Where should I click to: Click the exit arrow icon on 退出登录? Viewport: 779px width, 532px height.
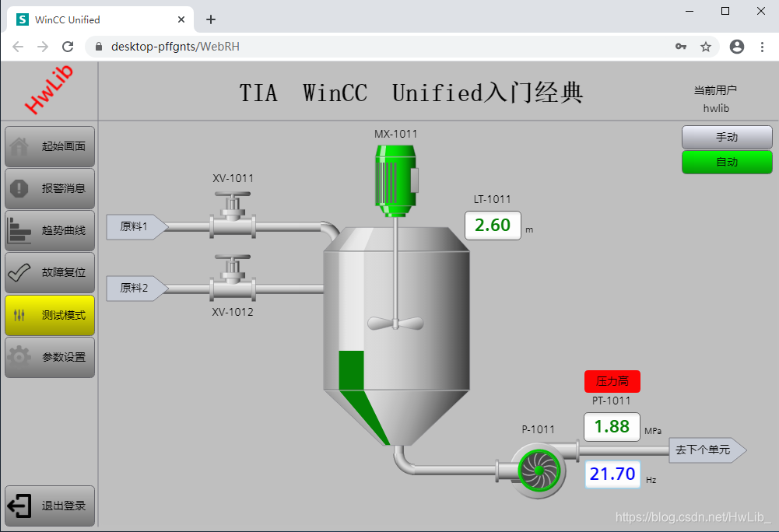pyautogui.click(x=19, y=506)
